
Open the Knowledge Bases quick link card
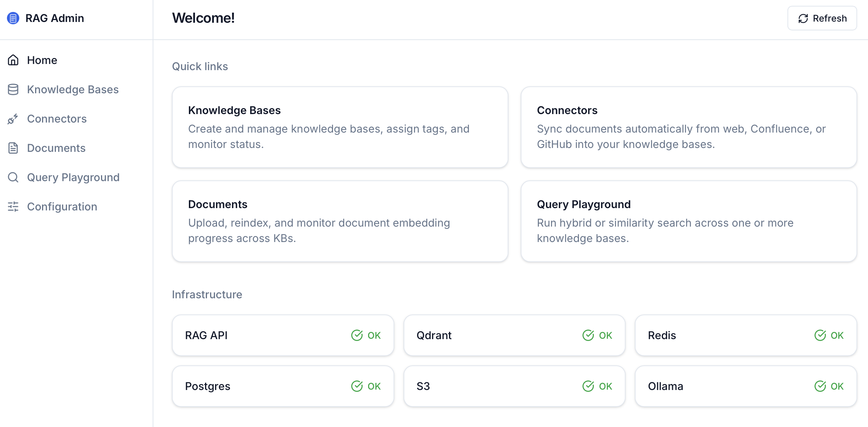340,127
